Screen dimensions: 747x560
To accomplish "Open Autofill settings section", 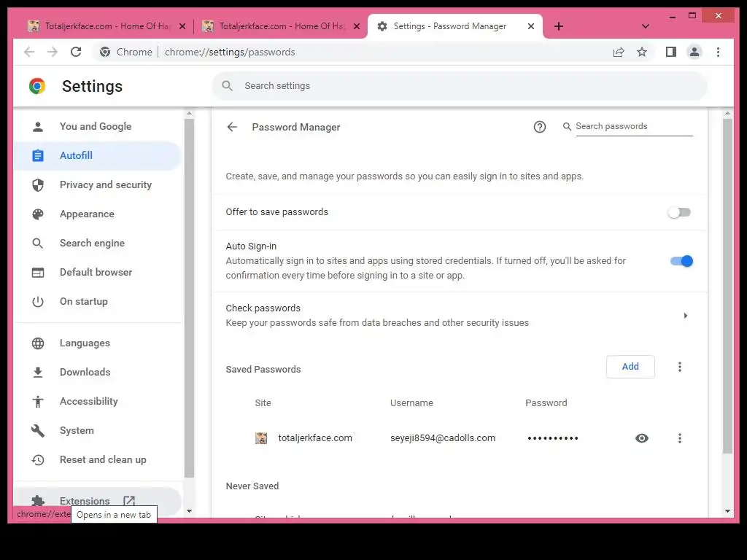I will coord(98,155).
